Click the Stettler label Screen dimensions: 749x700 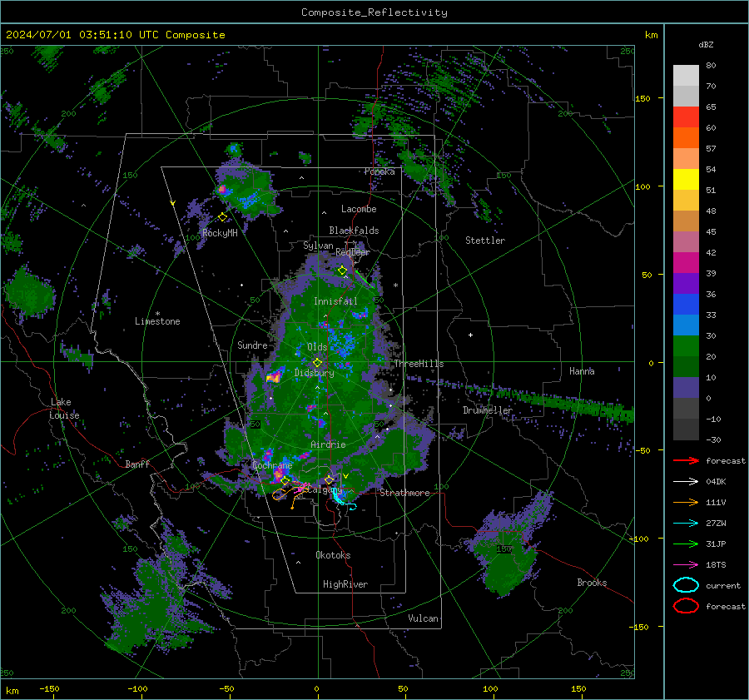[x=485, y=241]
